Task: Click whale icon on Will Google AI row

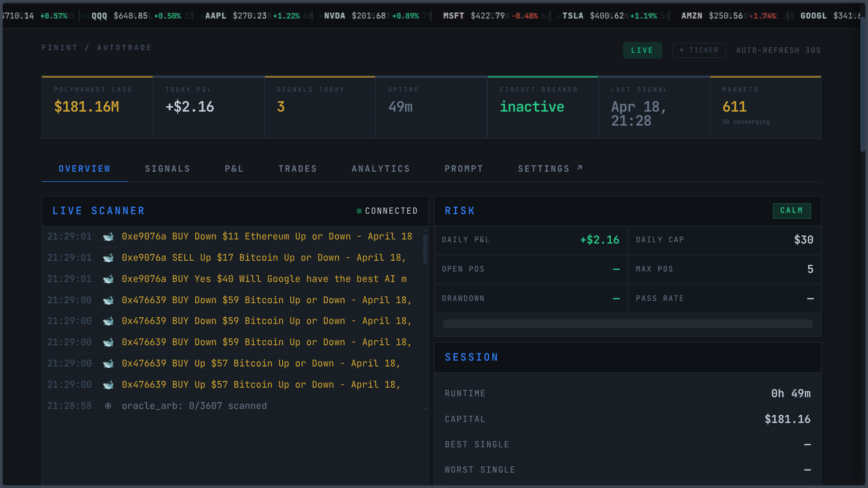Action: (108, 279)
